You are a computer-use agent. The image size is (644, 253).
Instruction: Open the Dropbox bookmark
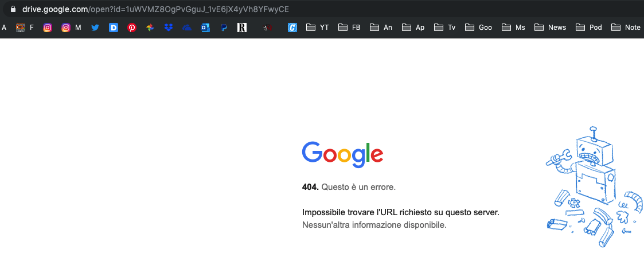coord(169,28)
